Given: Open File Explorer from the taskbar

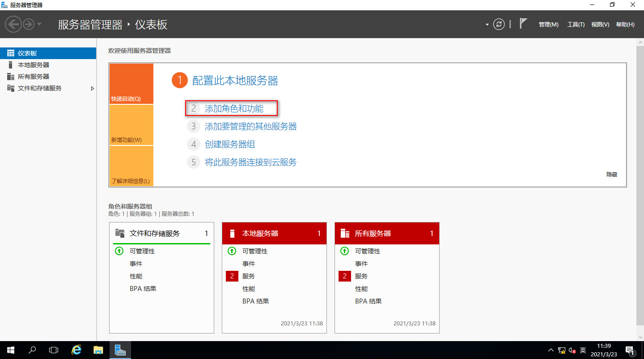Looking at the screenshot, I should tap(98, 350).
